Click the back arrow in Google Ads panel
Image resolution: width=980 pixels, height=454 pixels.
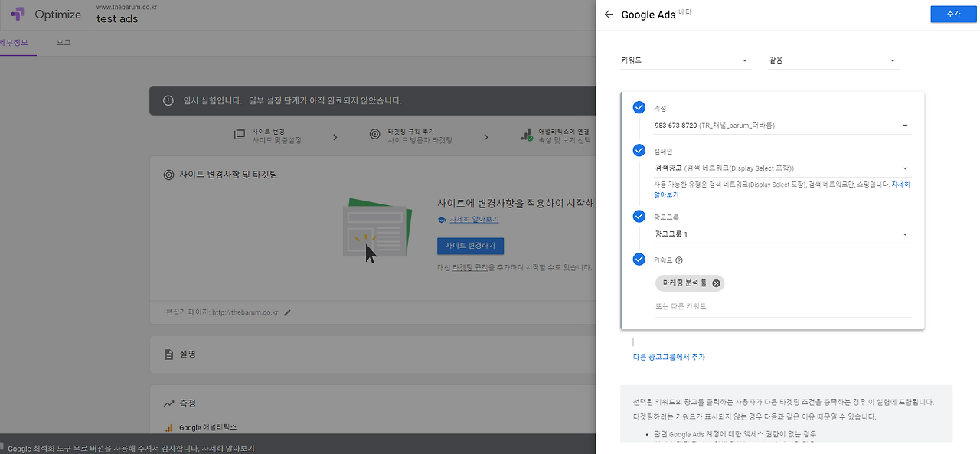[609, 14]
